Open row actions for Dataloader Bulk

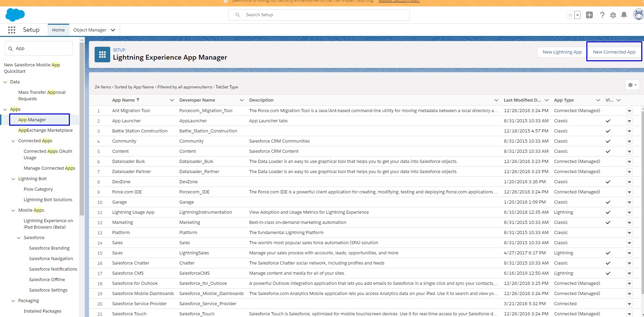click(629, 162)
